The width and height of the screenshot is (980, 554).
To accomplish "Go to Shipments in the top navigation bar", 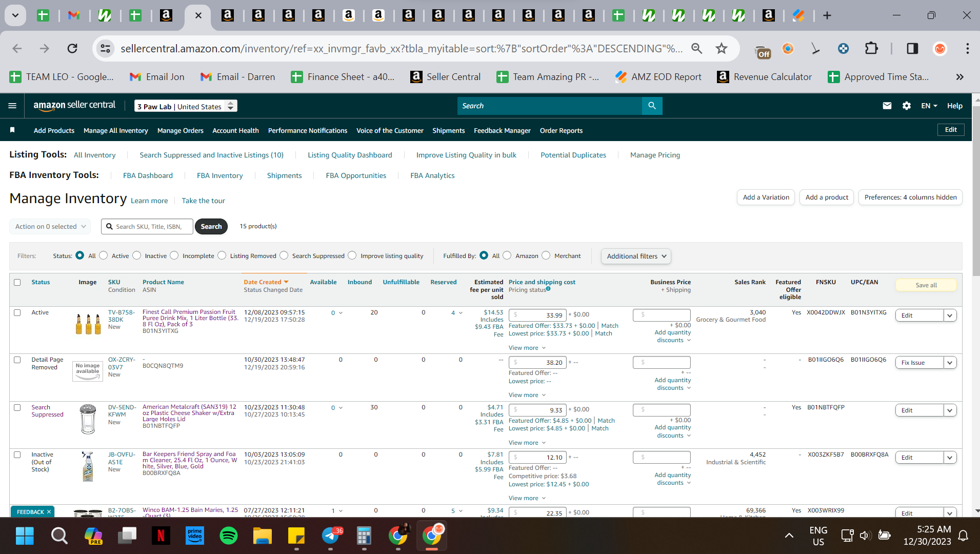I will [449, 130].
